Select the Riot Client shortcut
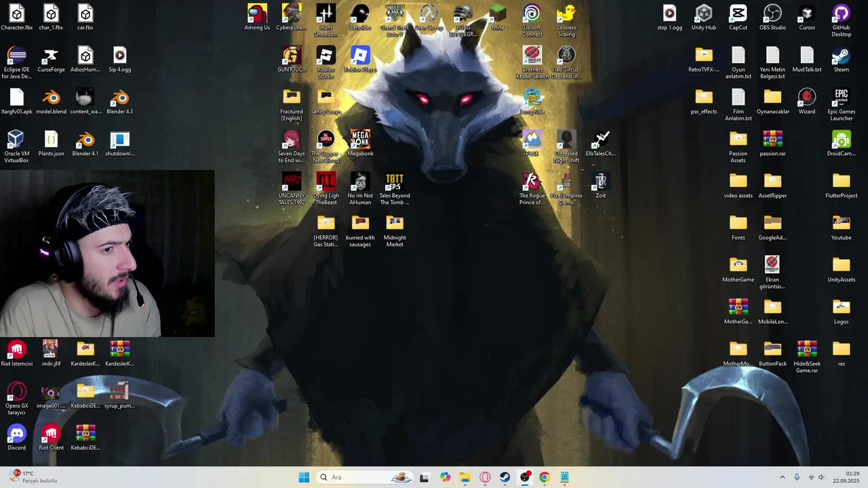868x488 pixels. (51, 438)
